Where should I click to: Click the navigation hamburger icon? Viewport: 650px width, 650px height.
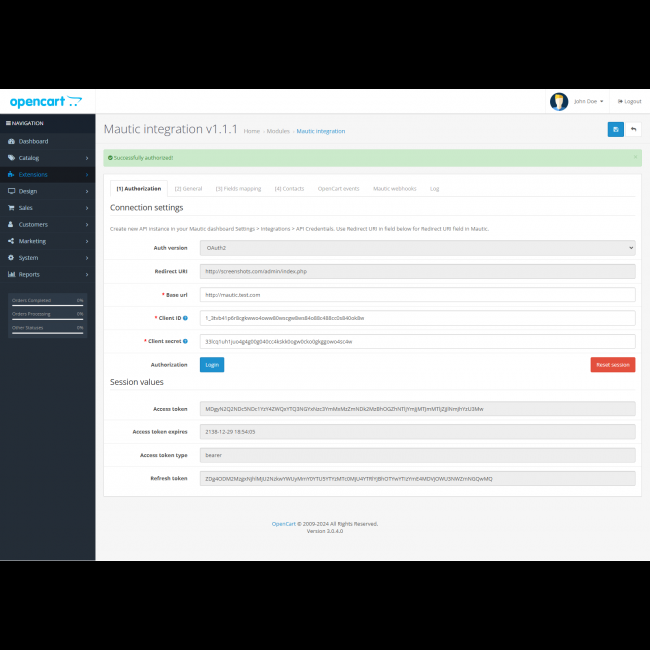(9, 123)
